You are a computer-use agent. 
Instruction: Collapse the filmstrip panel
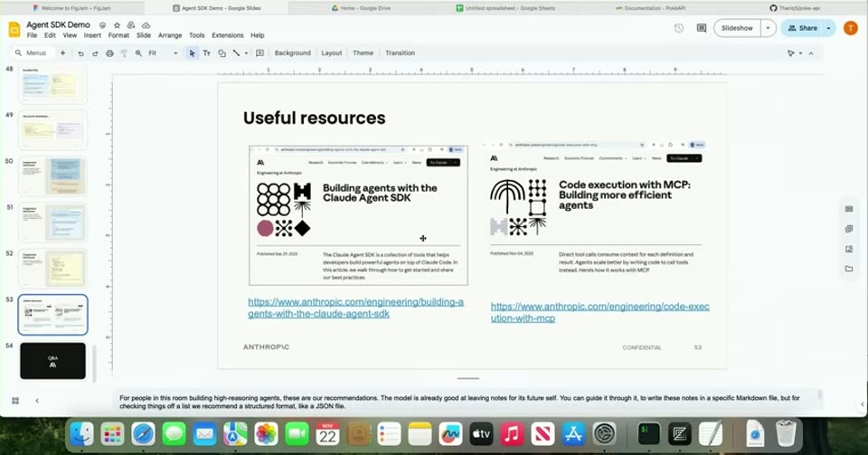(37, 400)
